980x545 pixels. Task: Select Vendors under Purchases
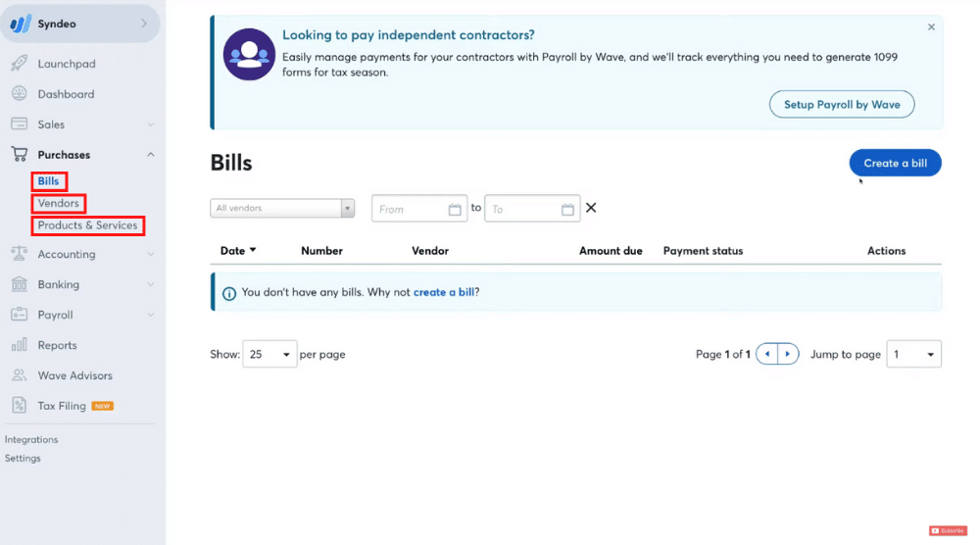point(58,203)
